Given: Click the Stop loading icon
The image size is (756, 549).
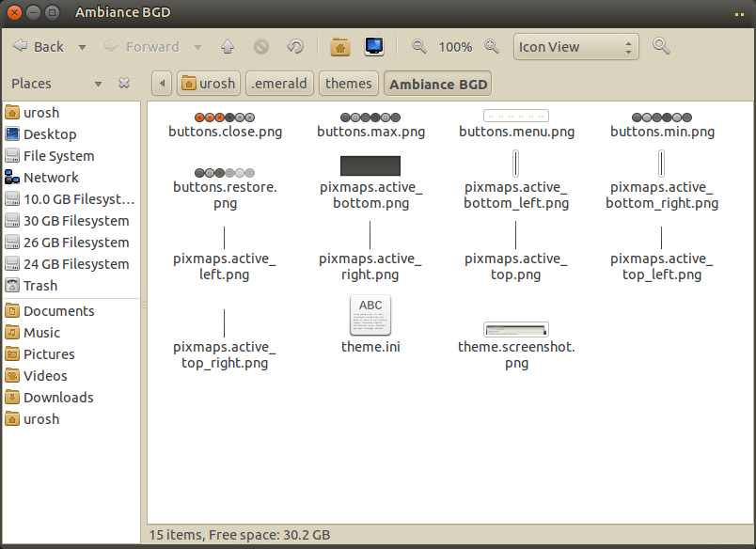Looking at the screenshot, I should point(261,47).
